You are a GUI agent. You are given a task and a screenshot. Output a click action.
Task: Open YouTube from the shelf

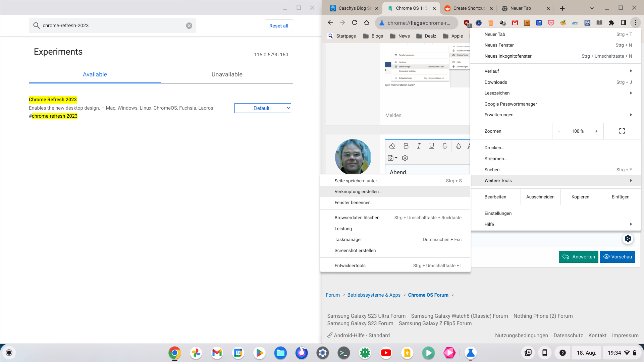(x=386, y=353)
